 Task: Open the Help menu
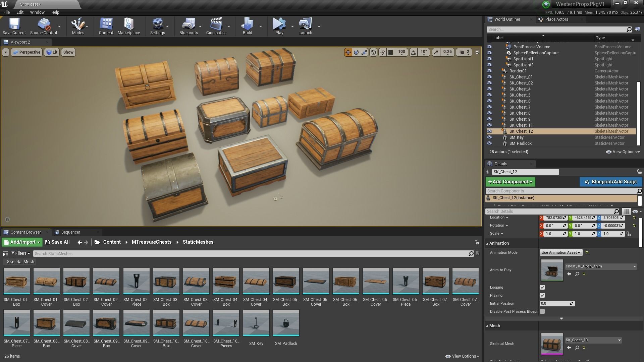point(55,12)
